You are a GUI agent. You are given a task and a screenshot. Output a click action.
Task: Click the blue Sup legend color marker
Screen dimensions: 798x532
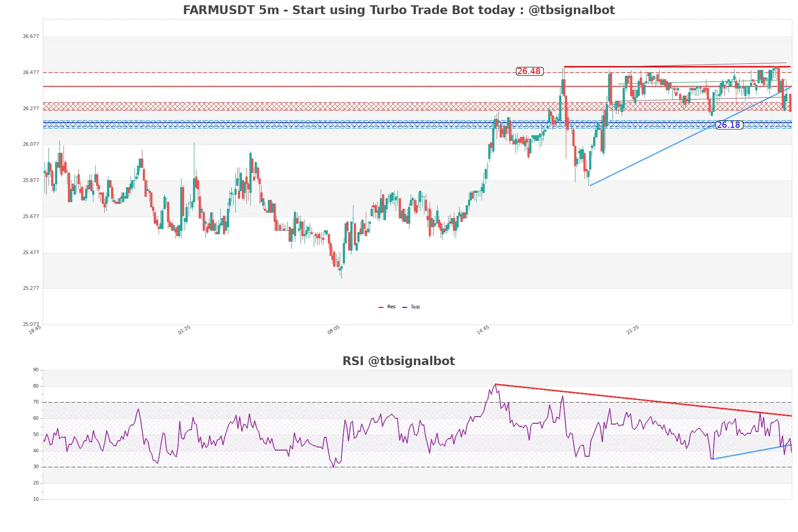405,307
